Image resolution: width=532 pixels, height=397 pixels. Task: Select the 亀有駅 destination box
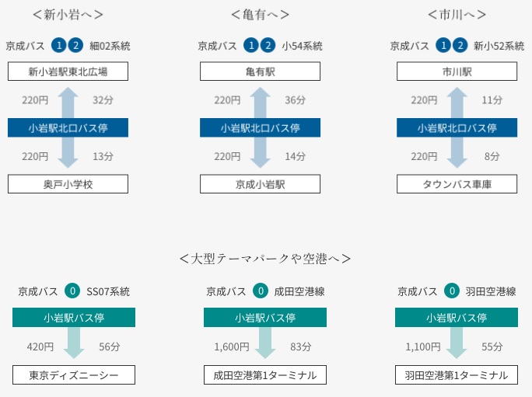[x=260, y=72]
